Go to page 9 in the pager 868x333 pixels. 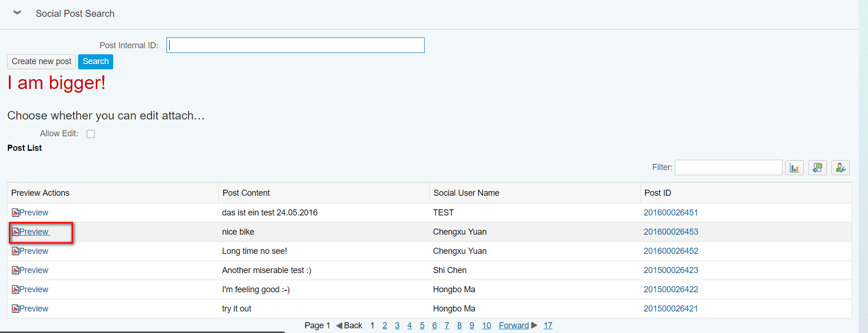[472, 326]
